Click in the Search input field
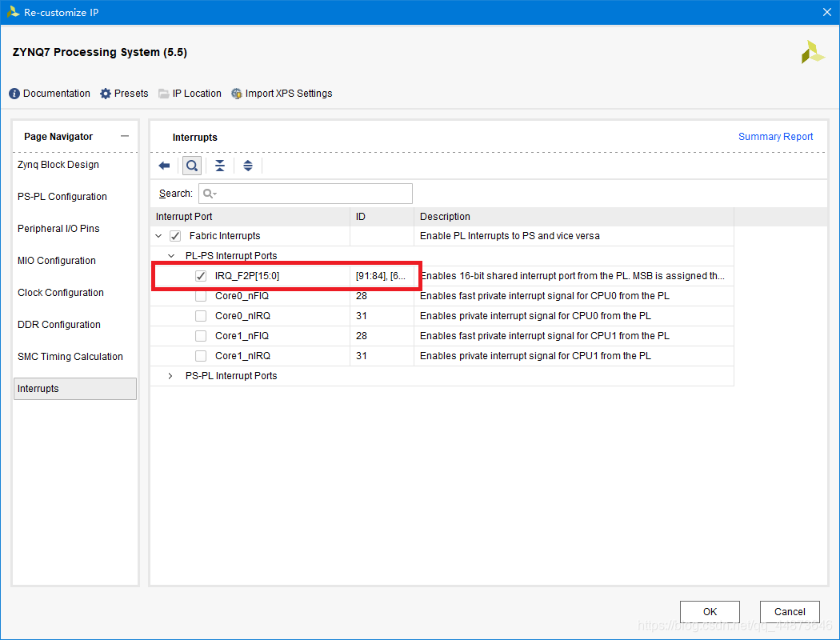840x640 pixels. (x=306, y=194)
